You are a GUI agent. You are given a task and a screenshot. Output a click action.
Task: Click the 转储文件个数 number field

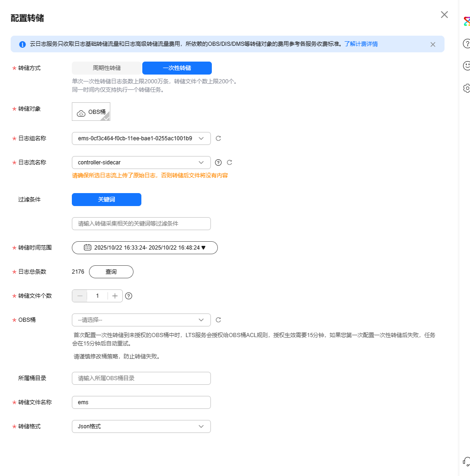[97, 296]
